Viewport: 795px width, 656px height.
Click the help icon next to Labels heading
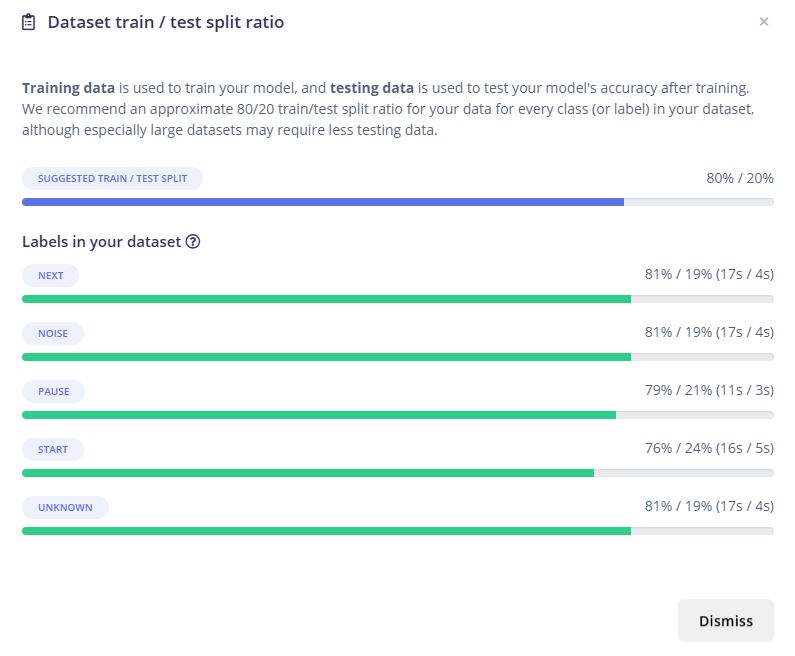(193, 241)
